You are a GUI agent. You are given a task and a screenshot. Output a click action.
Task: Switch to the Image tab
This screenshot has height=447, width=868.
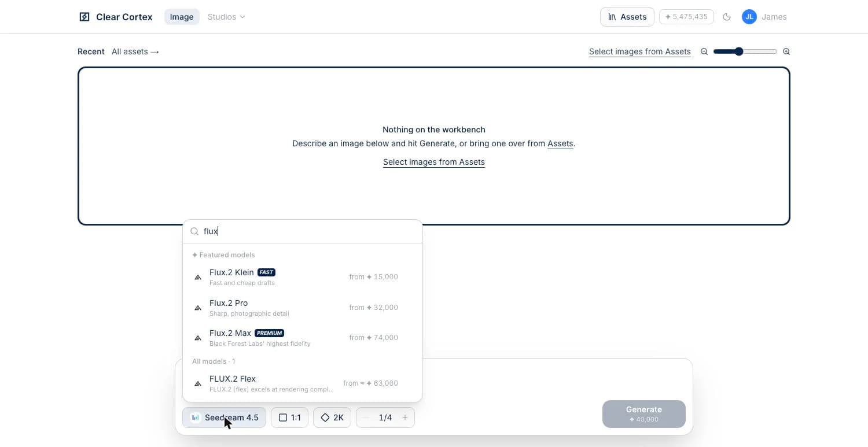coord(182,17)
